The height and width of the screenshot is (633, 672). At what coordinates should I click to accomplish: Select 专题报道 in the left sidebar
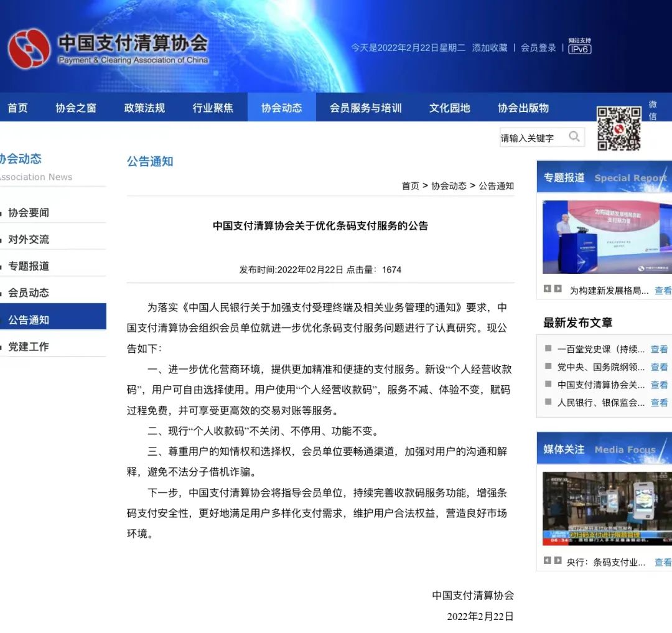point(29,266)
